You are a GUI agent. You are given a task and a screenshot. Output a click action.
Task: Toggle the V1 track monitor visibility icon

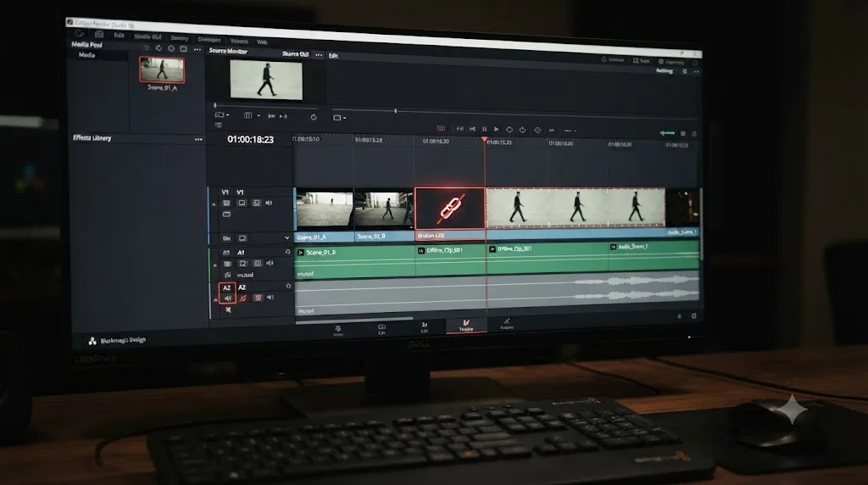tap(242, 203)
